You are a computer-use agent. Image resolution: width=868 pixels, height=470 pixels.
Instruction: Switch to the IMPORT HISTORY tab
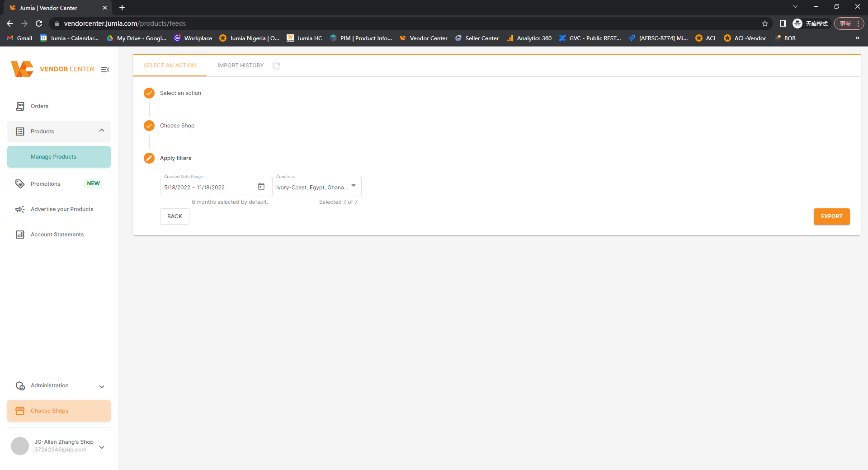tap(240, 66)
